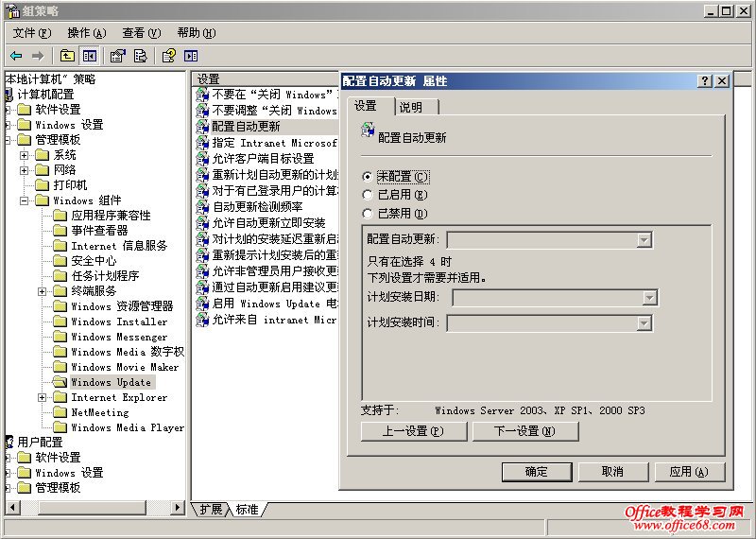Open the 帮助 menu
The height and width of the screenshot is (539, 756).
(197, 33)
